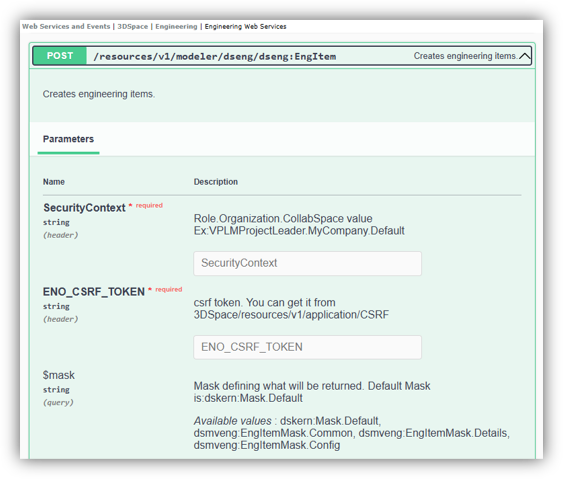Click the 'Mask defining what will be returned' text
563x479 pixels.
pyautogui.click(x=279, y=386)
